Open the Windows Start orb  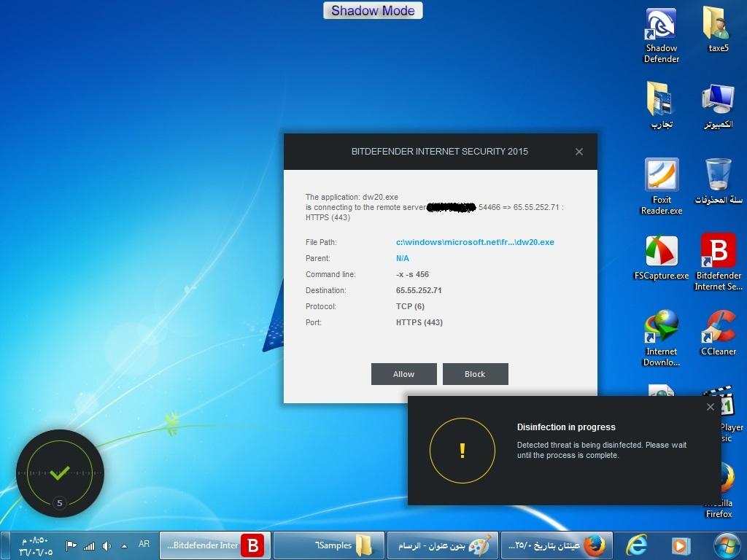point(727,545)
